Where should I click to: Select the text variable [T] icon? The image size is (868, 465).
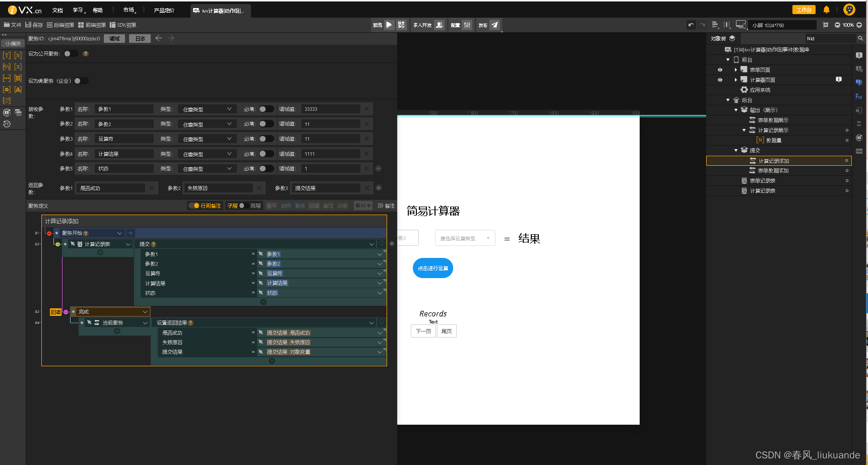(x=7, y=55)
